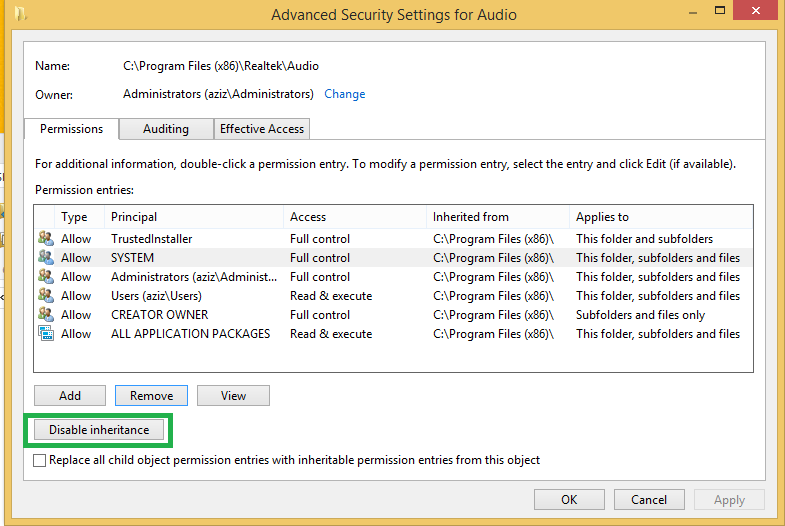Enable Replace all child object permissions checkbox

pyautogui.click(x=40, y=461)
